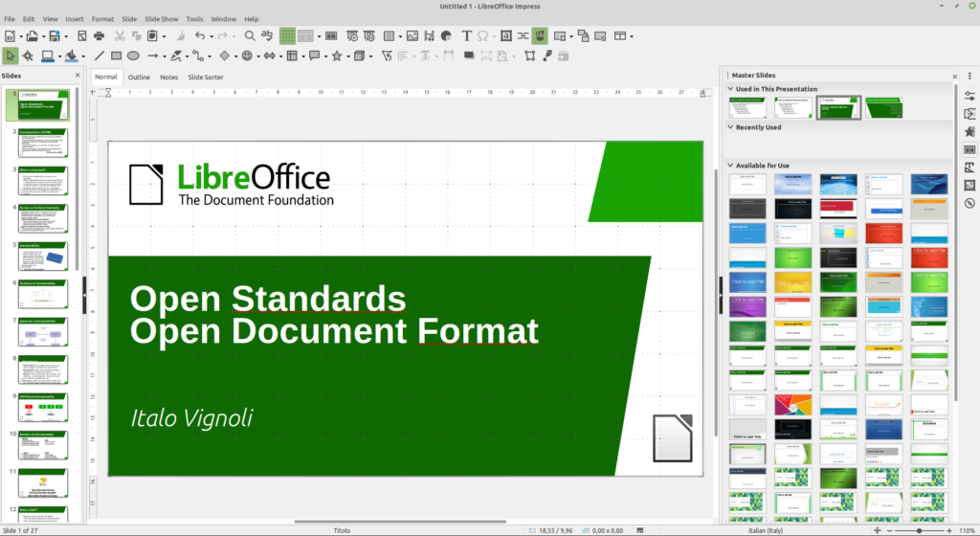Click the zoom slider handle
The height and width of the screenshot is (536, 980).
[x=919, y=530]
